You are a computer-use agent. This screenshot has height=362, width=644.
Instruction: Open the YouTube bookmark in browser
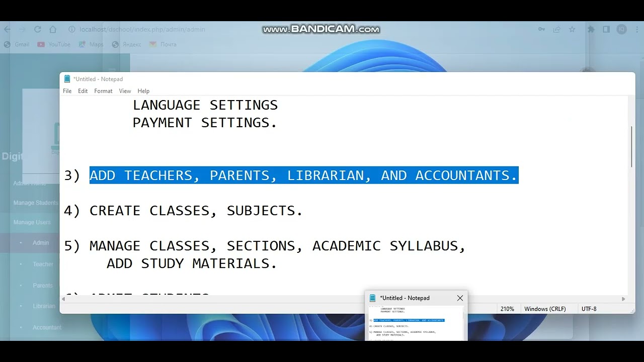(54, 44)
